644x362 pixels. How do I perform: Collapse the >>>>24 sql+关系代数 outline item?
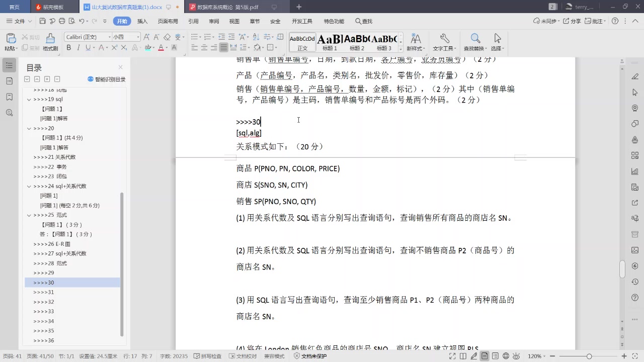pyautogui.click(x=29, y=186)
